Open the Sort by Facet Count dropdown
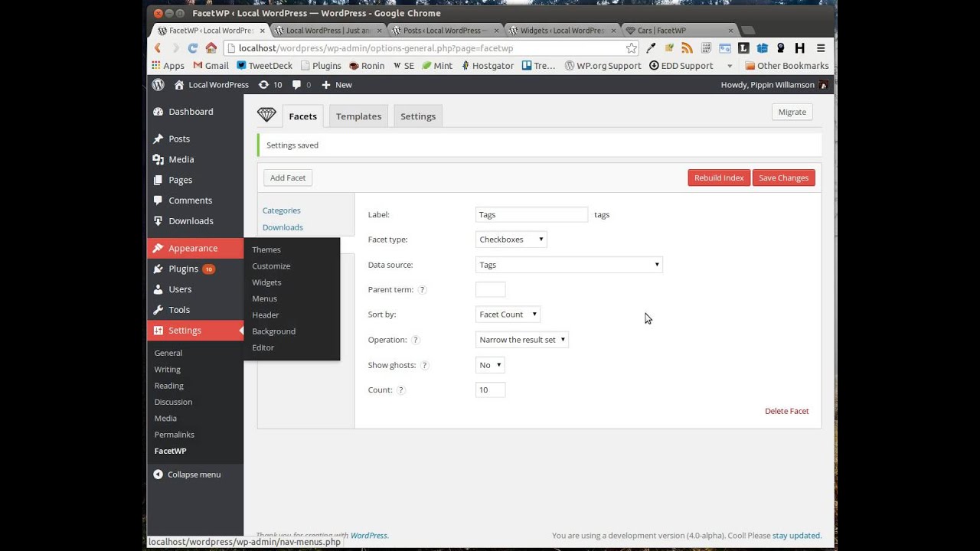 pos(508,315)
